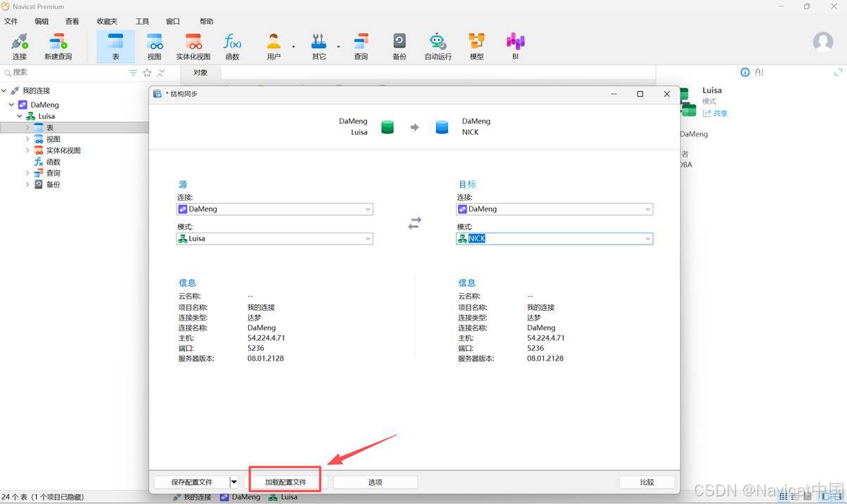Open the dropdown arrow next to 其它
This screenshot has height=504, width=847.
pos(338,47)
